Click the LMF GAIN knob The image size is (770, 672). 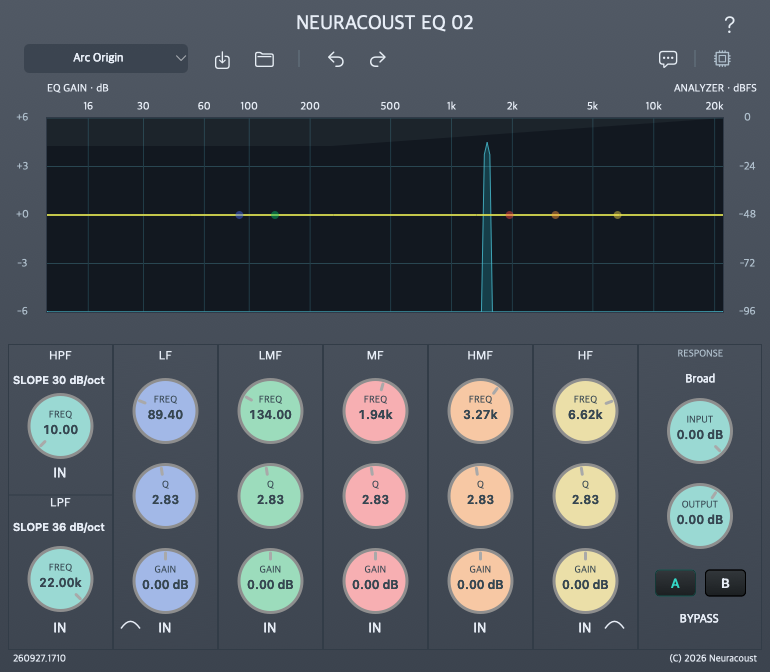pos(270,581)
